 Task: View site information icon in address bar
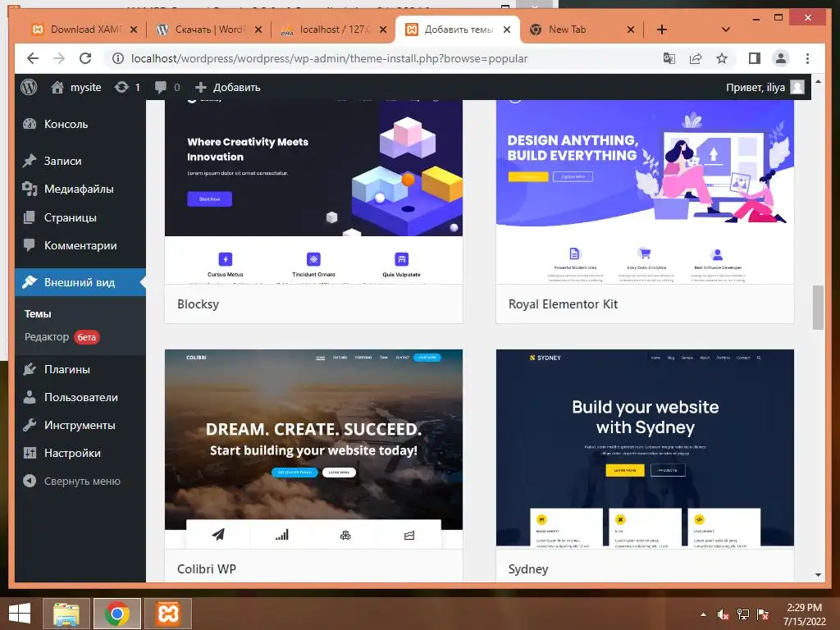click(x=118, y=58)
